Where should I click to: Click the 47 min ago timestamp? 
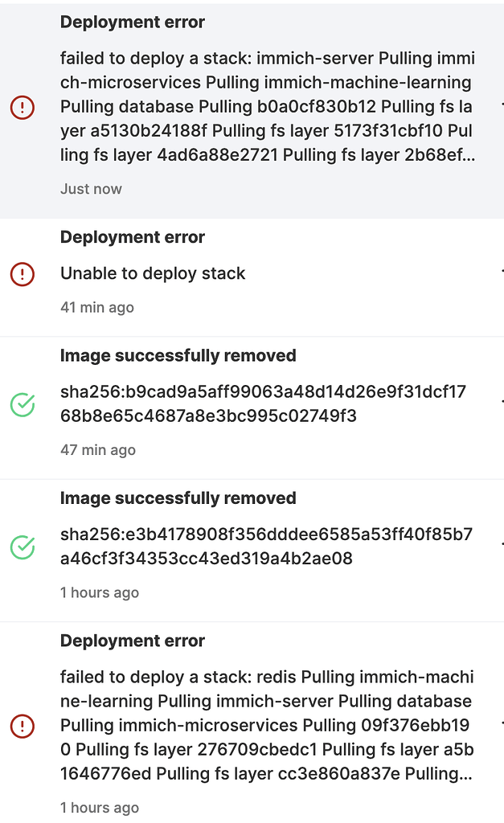98,450
